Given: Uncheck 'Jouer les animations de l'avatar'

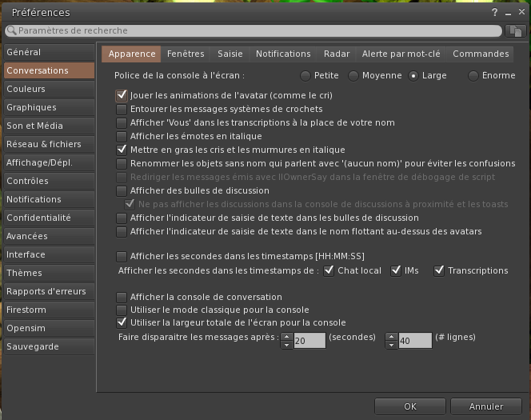Looking at the screenshot, I should tap(122, 95).
